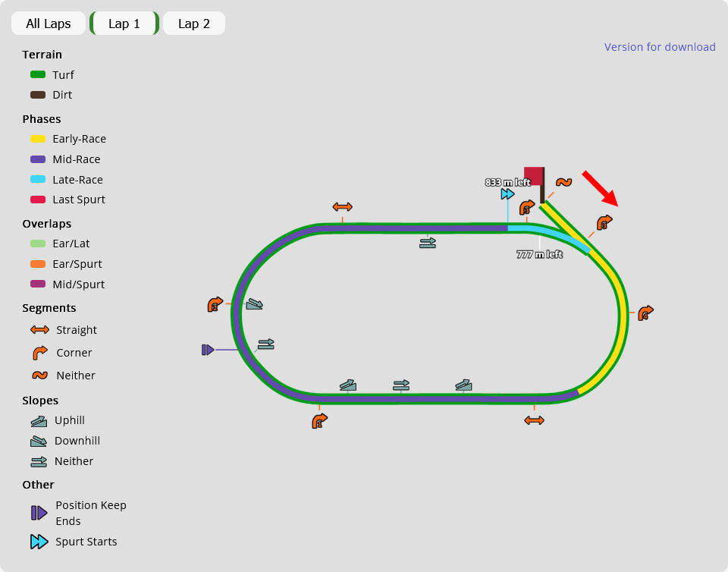728x572 pixels.
Task: Select the Lap 1 tab
Action: coord(124,24)
